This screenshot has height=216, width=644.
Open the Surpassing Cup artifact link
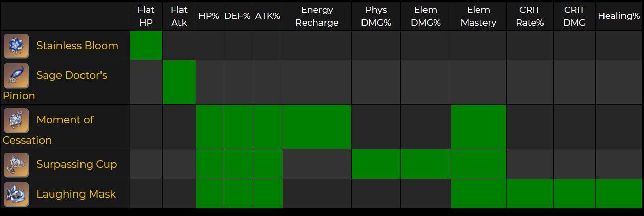(76, 164)
